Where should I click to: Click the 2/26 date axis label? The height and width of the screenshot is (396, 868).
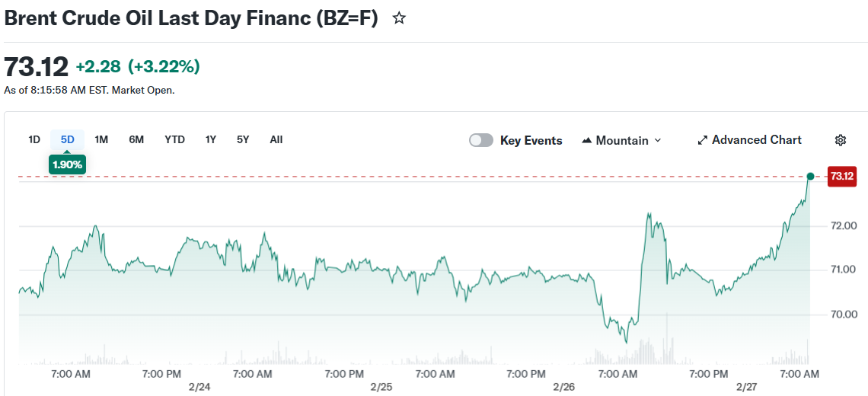tap(564, 387)
